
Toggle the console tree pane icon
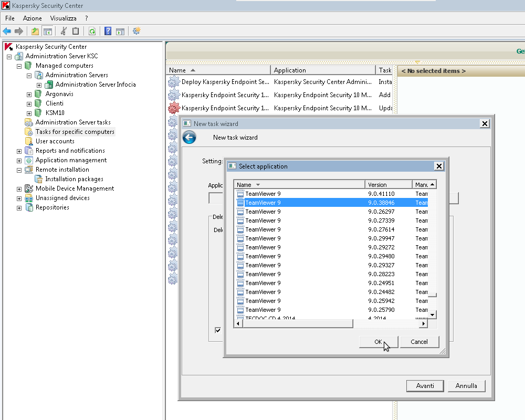pyautogui.click(x=48, y=31)
